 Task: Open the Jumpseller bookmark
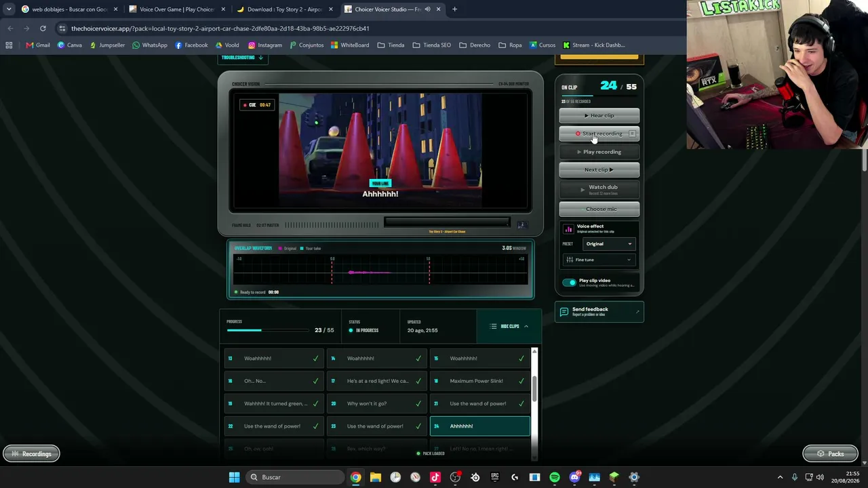pyautogui.click(x=107, y=45)
